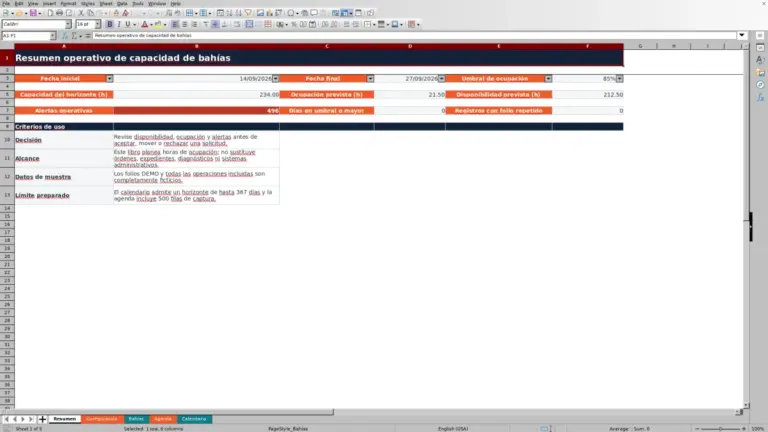
Task: Open the sidebar Functions fx icon
Action: 760,97
